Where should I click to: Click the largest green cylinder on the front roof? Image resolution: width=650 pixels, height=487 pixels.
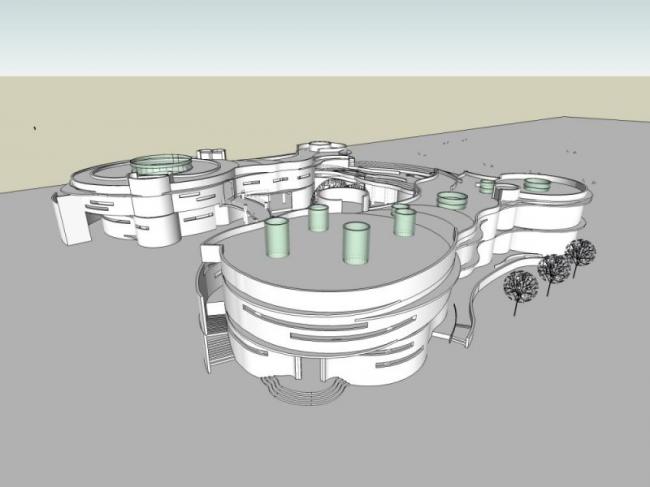[357, 244]
